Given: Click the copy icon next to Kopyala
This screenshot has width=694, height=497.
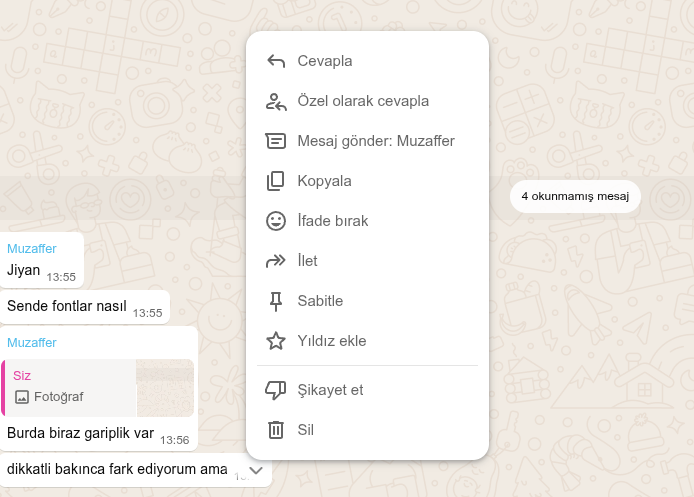Looking at the screenshot, I should pos(276,181).
